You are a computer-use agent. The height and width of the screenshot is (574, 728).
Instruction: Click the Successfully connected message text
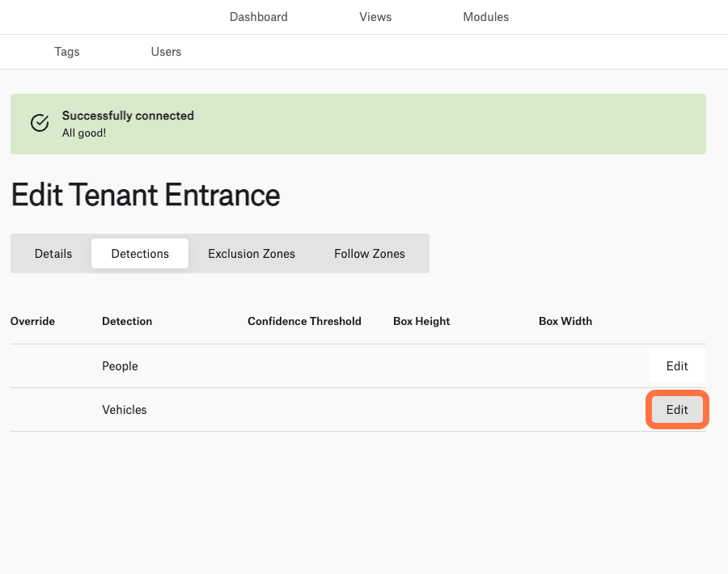click(128, 116)
